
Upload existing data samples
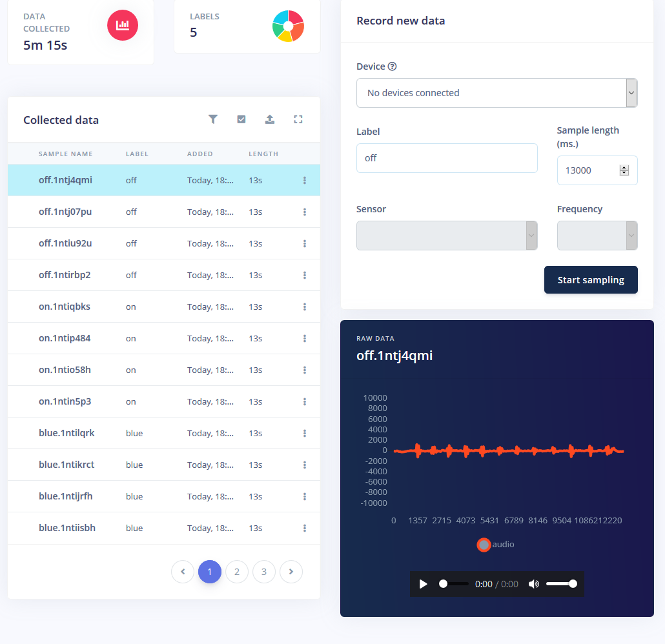[x=270, y=119]
